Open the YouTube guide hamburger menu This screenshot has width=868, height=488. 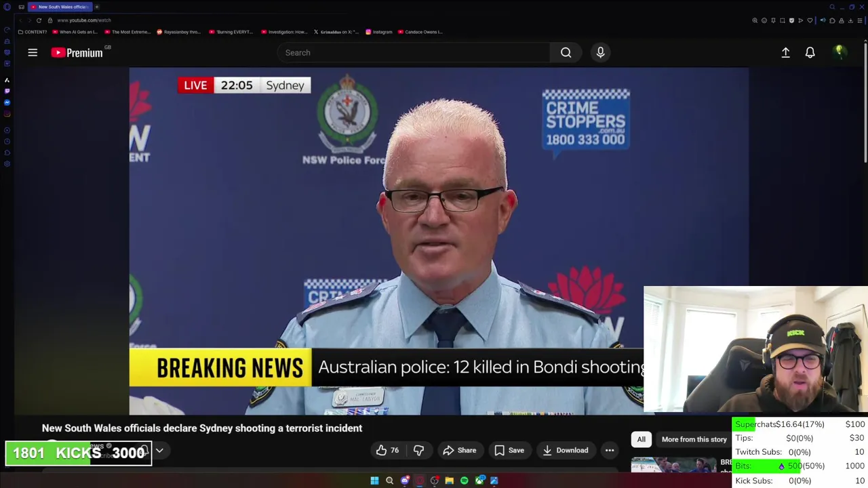coord(33,52)
